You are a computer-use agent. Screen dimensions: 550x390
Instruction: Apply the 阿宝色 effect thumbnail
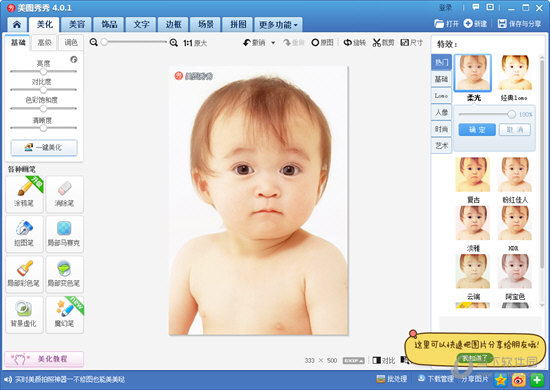(x=515, y=271)
